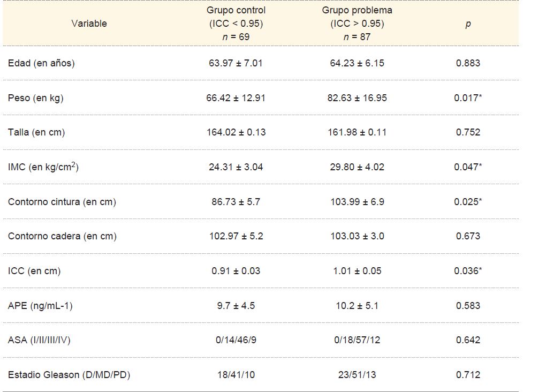Click the p column header

coord(468,24)
